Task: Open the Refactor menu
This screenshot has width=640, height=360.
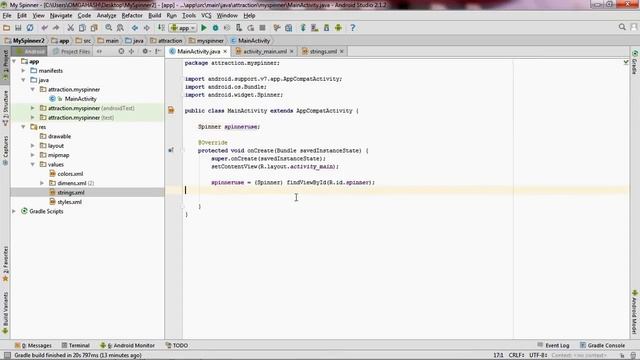Action: click(132, 16)
